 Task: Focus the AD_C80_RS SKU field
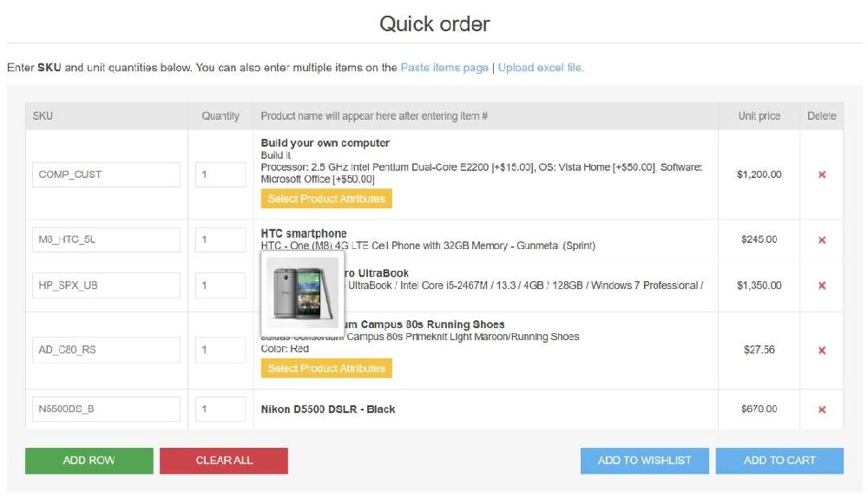[106, 351]
